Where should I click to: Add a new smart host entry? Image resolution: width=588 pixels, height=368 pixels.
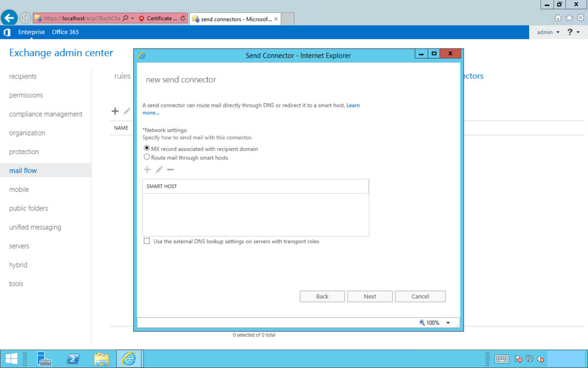tap(147, 169)
